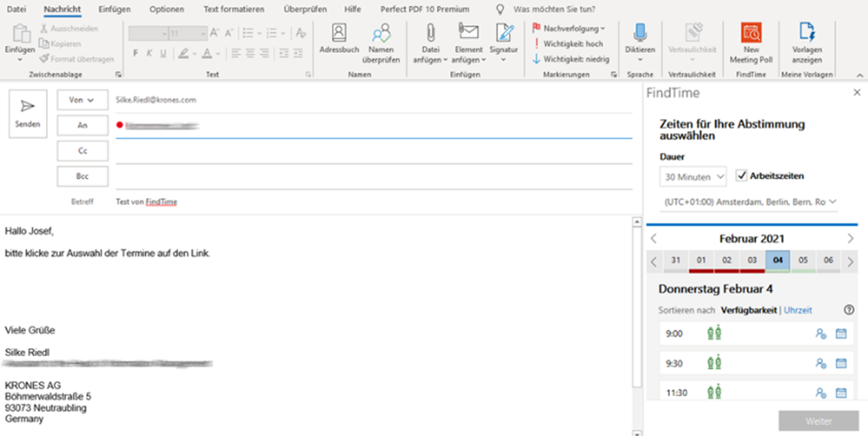Set Wichtigkeit: niedrig
Screen dimensions: 868x436
(571, 59)
